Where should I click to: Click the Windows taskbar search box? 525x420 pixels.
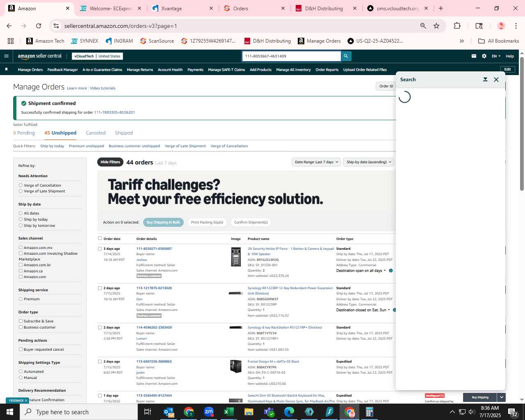click(x=79, y=412)
